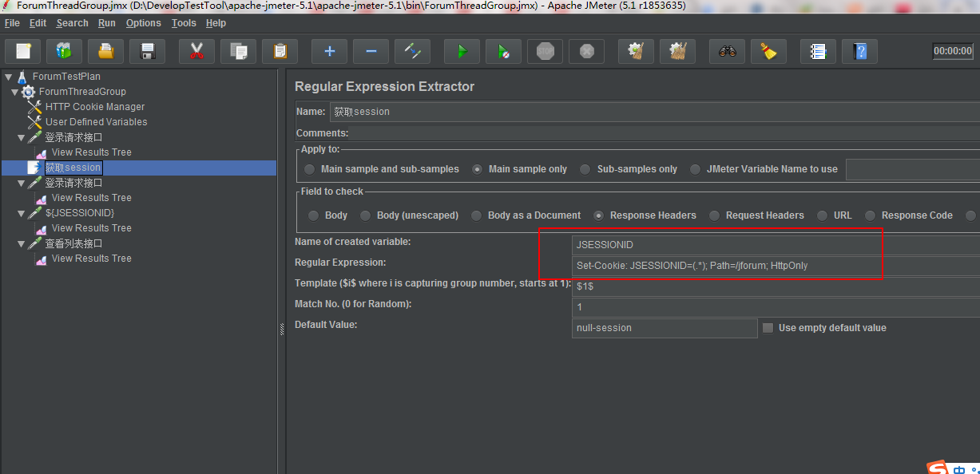Collapse the 查看列表接口 sampler node
The width and height of the screenshot is (980, 474).
[21, 243]
